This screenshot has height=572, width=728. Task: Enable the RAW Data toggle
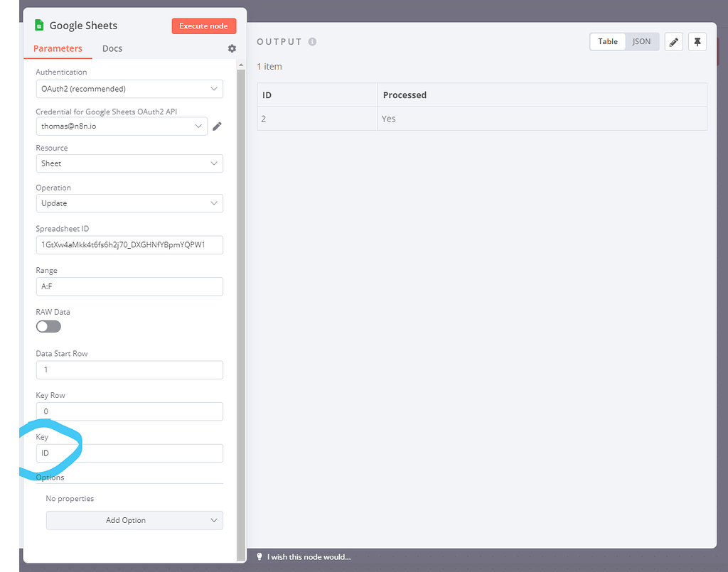pyautogui.click(x=48, y=326)
